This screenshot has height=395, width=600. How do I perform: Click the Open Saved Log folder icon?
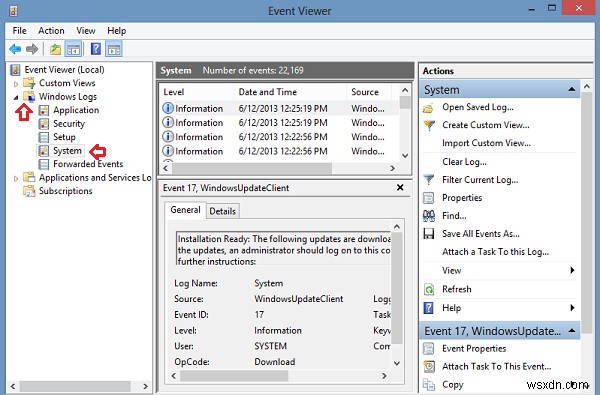tap(429, 108)
